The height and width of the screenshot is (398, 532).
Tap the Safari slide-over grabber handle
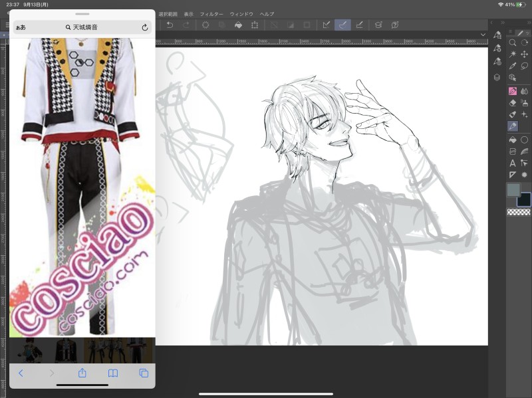click(82, 14)
